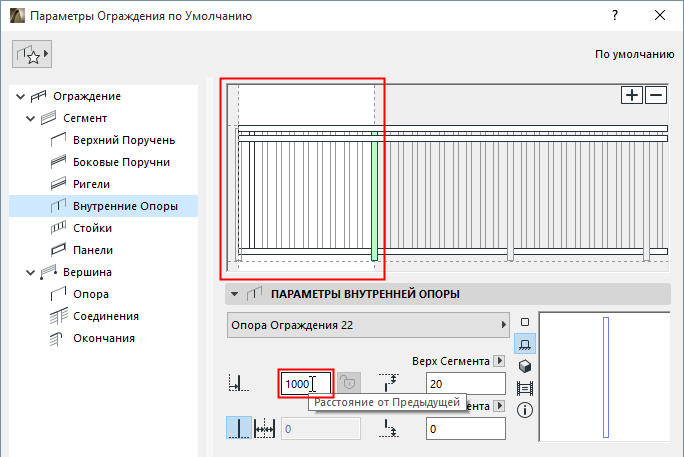Click the green highlighted inner post

pyautogui.click(x=374, y=196)
